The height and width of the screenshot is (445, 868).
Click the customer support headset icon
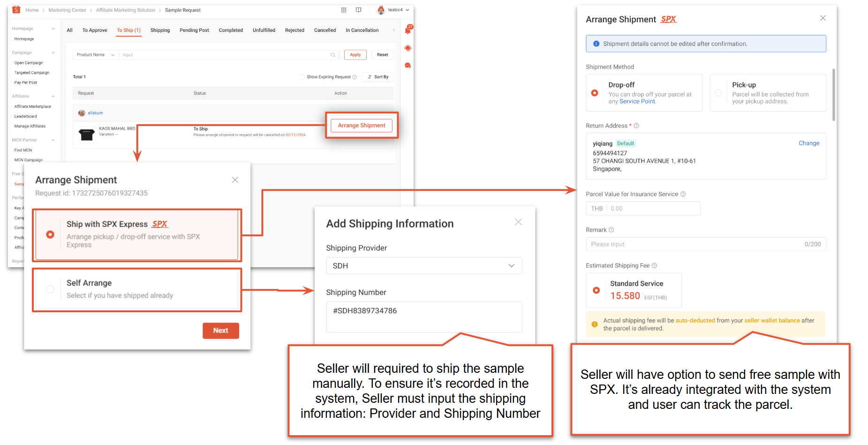pos(408,48)
